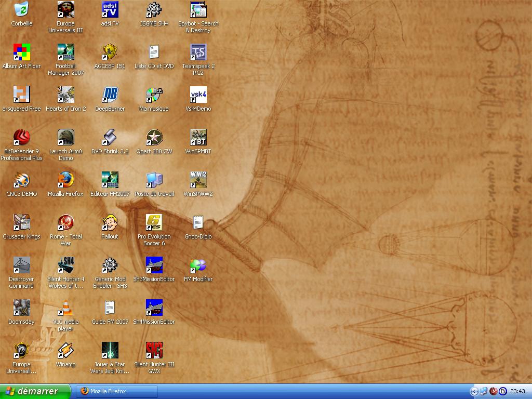Select the a-squared Free icon
Image resolution: width=532 pixels, height=399 pixels.
22,95
